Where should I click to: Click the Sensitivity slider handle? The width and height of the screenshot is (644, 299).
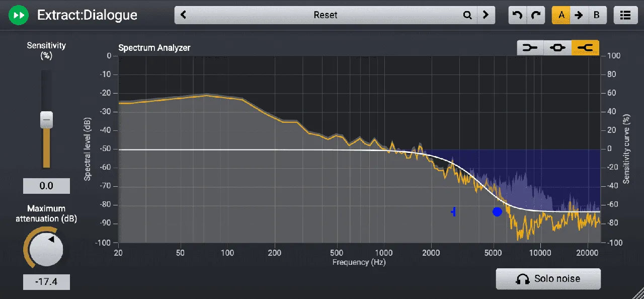46,119
